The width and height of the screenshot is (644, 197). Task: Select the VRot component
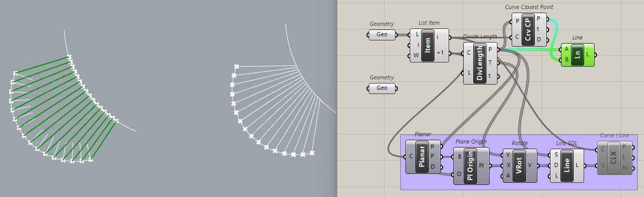coord(520,165)
